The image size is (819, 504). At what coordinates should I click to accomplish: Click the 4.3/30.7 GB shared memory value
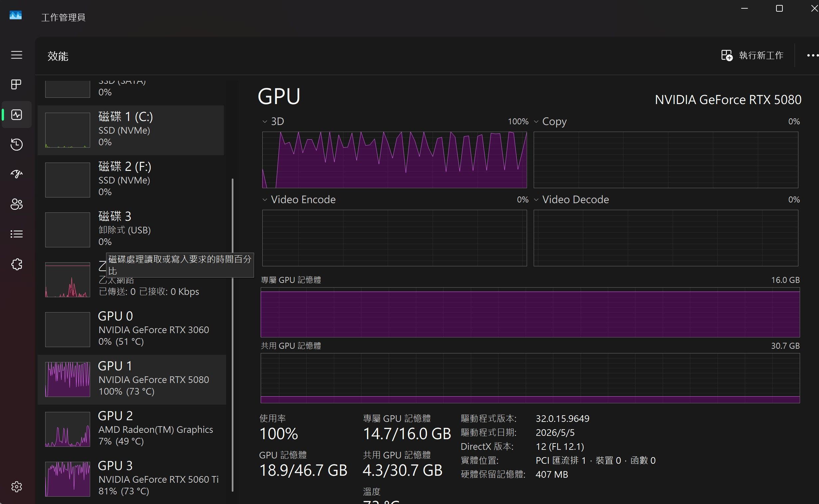(403, 470)
